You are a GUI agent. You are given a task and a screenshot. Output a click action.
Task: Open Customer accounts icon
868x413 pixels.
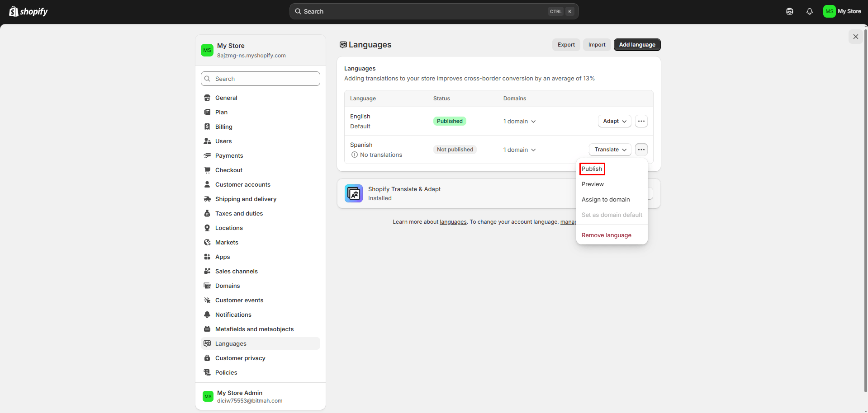tap(207, 184)
